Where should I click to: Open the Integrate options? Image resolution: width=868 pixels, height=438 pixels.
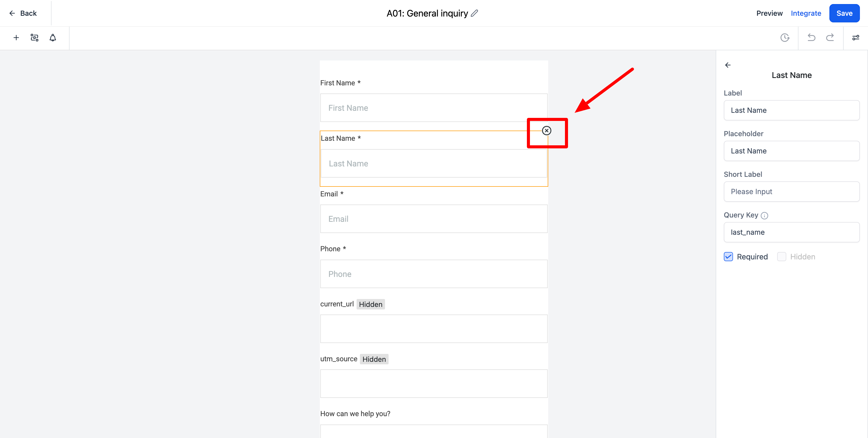point(806,13)
